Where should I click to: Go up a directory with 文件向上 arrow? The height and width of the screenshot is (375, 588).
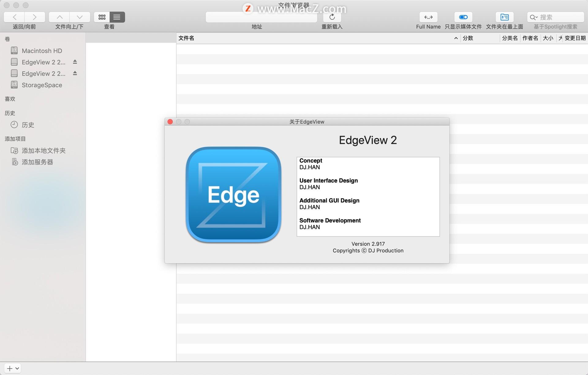pyautogui.click(x=60, y=17)
